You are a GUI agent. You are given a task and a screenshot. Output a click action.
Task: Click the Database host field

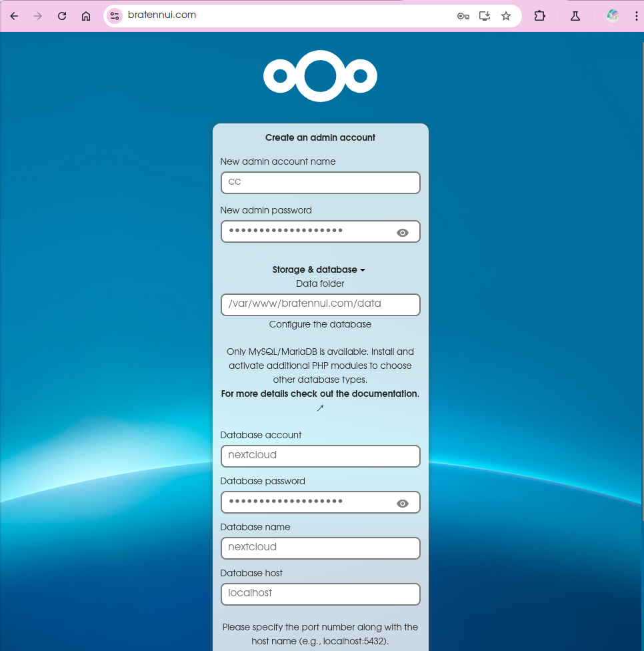pyautogui.click(x=321, y=594)
